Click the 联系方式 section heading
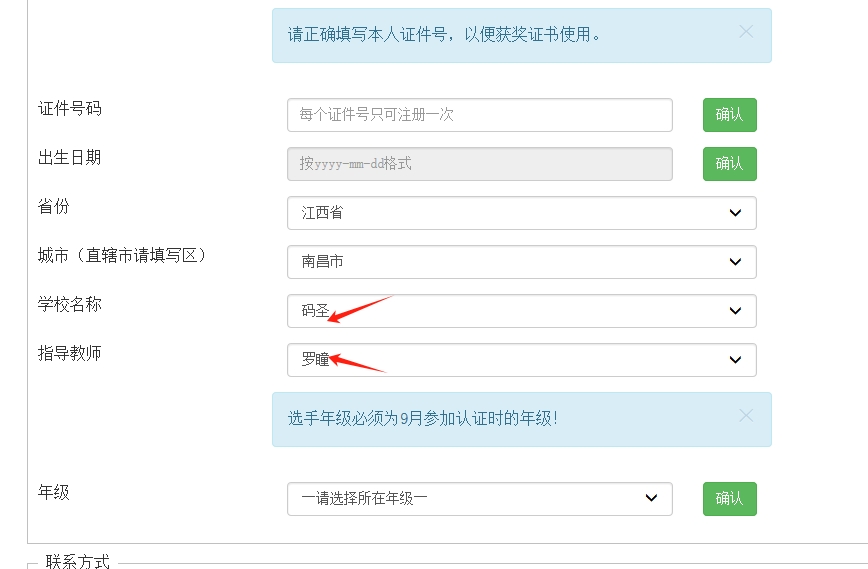 (x=78, y=561)
